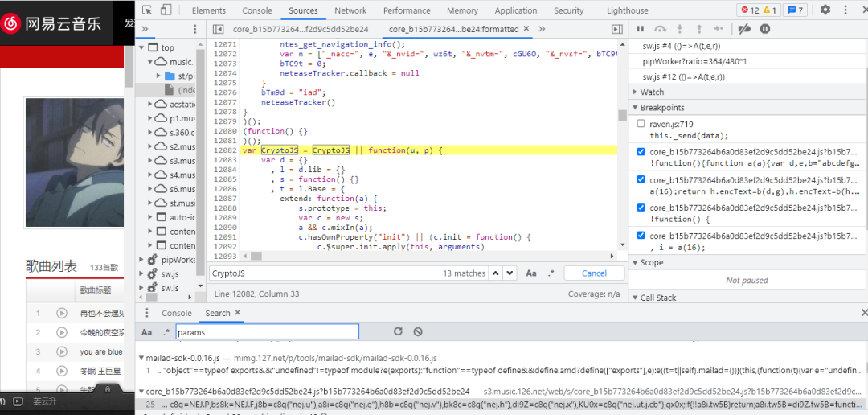This screenshot has width=868, height=415.
Task: Click deactivate breakpoints icon
Action: coord(744,29)
